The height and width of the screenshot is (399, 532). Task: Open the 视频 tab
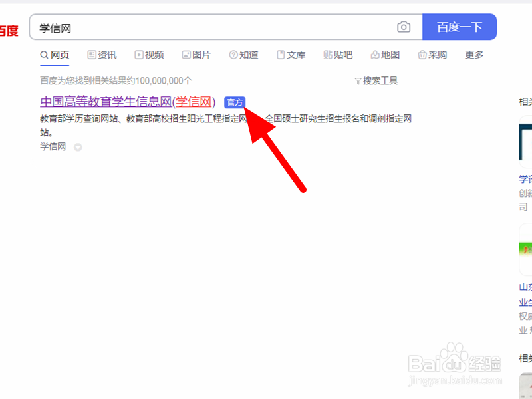click(x=149, y=55)
